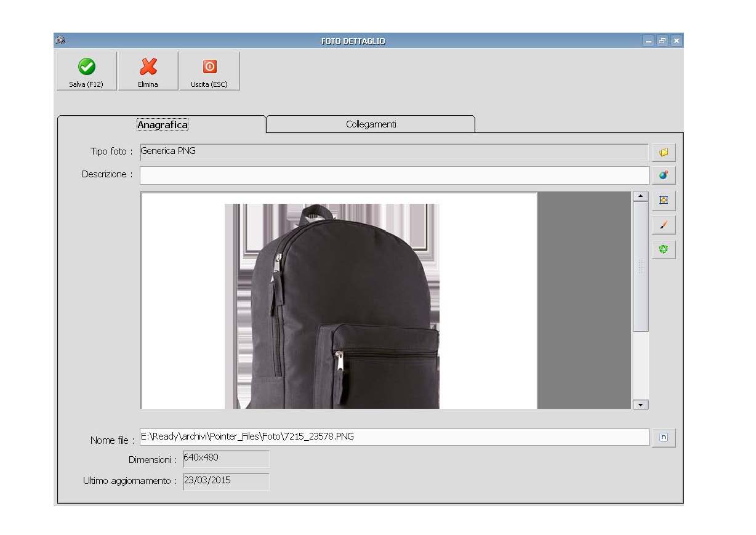Click the Ultimo aggiornamento date field 23/03/2015

[x=226, y=481]
